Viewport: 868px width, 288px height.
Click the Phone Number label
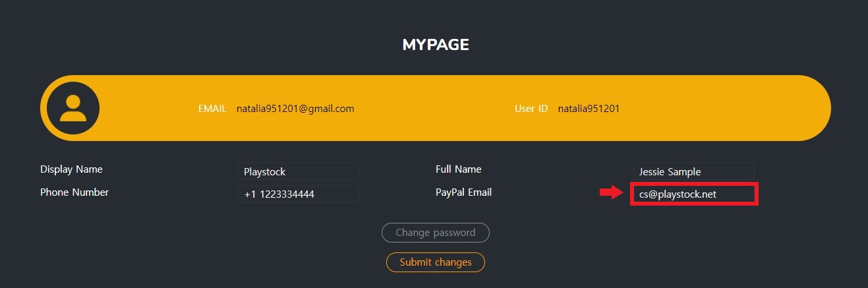click(74, 192)
